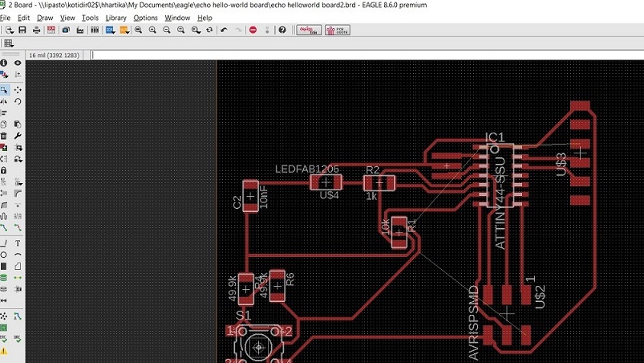Screen dimensions: 644x363
Task: Select the Group selection tool
Action: pos(4,90)
